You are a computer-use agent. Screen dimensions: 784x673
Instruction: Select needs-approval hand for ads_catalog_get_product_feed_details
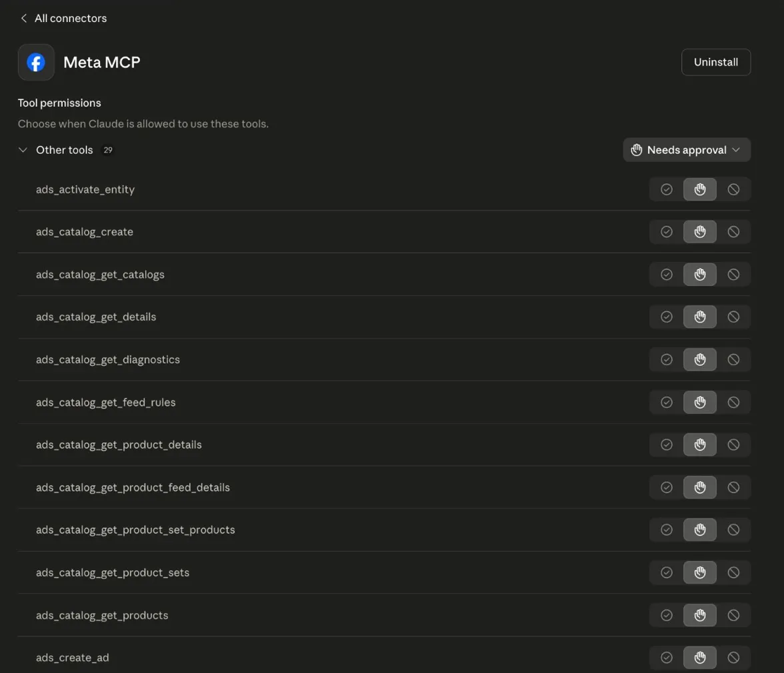click(x=700, y=488)
